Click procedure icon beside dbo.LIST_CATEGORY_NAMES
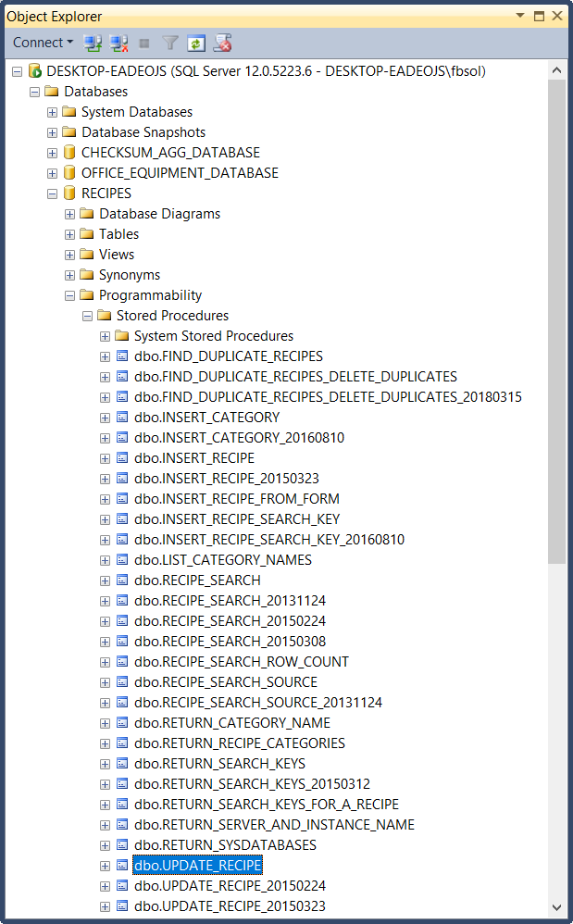This screenshot has height=924, width=573. pyautogui.click(x=122, y=560)
